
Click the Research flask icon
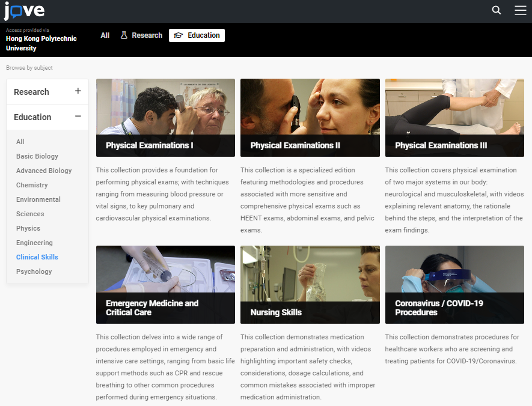(124, 35)
